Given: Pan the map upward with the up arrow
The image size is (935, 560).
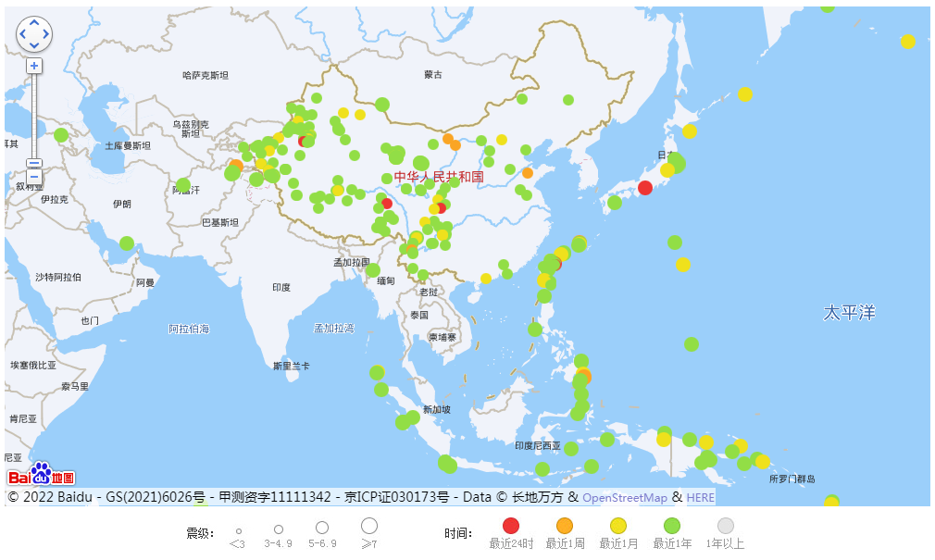Looking at the screenshot, I should 34,23.
